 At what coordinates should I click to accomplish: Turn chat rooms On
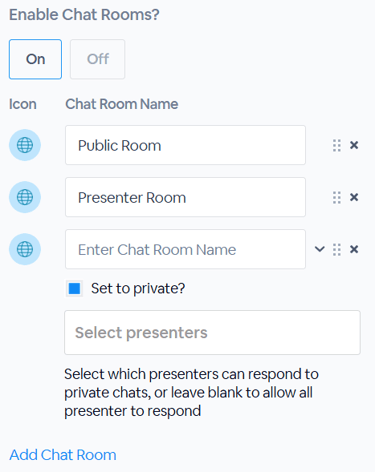point(35,59)
